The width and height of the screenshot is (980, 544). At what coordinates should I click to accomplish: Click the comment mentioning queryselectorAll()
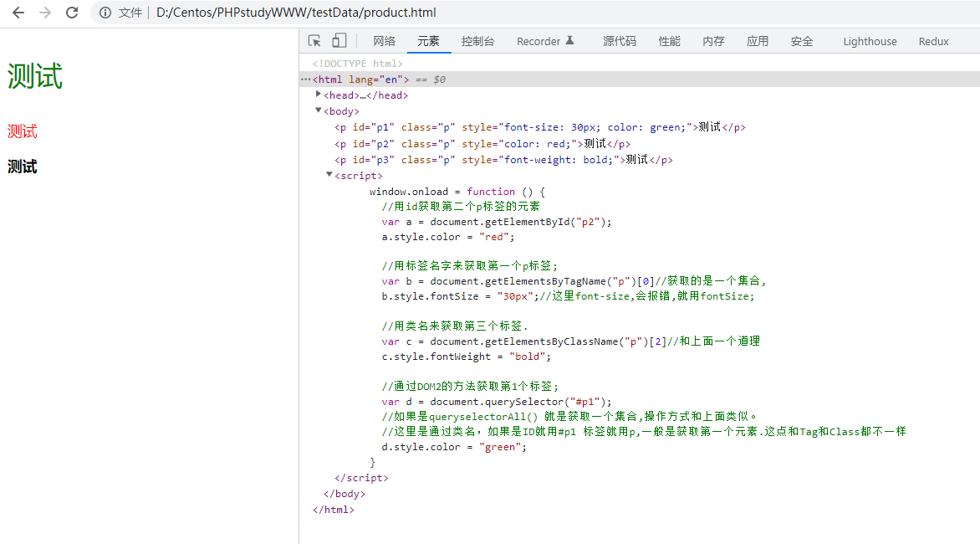(569, 417)
